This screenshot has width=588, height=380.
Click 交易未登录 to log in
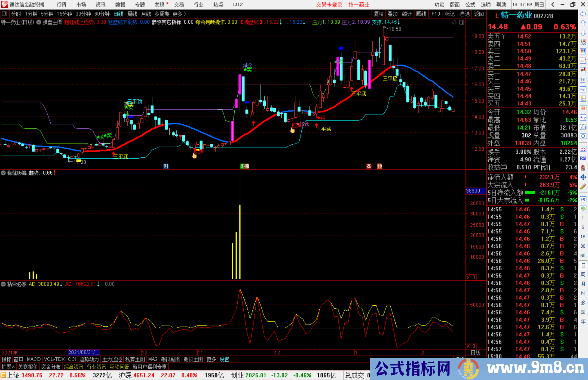click(x=329, y=4)
